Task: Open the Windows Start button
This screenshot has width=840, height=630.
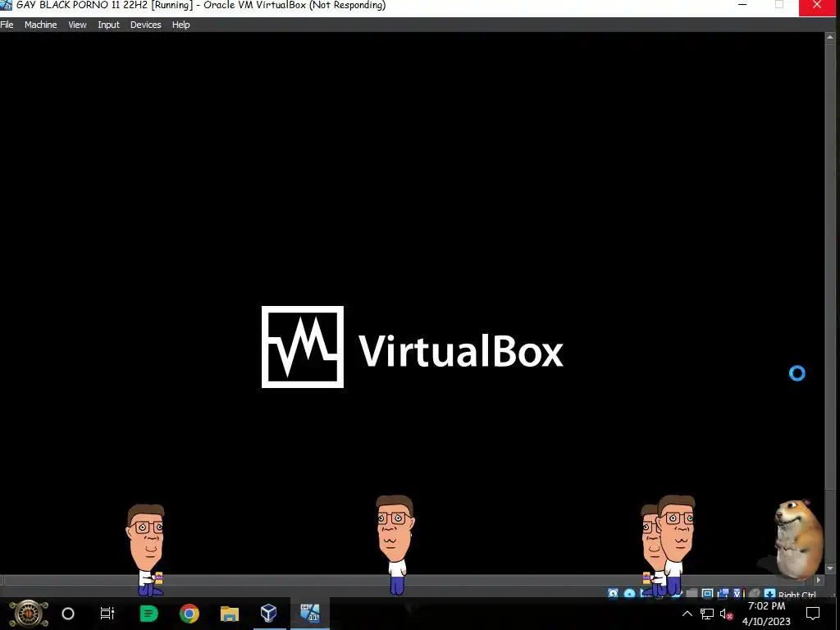Action: pos(29,614)
